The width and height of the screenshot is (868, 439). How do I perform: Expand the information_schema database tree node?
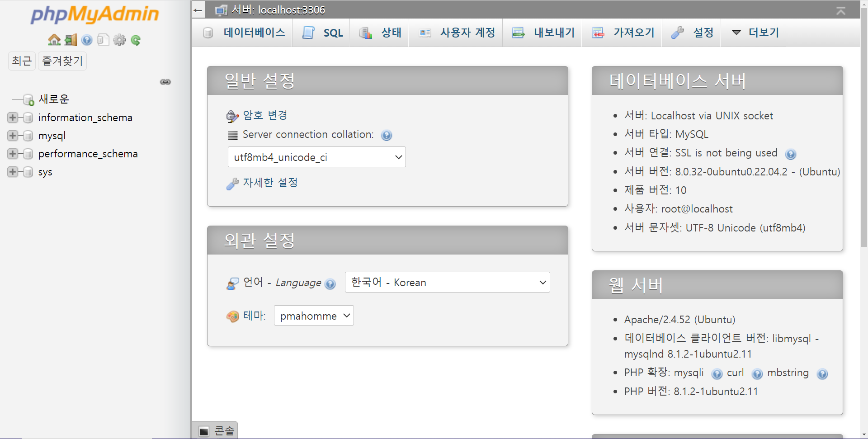pos(13,118)
